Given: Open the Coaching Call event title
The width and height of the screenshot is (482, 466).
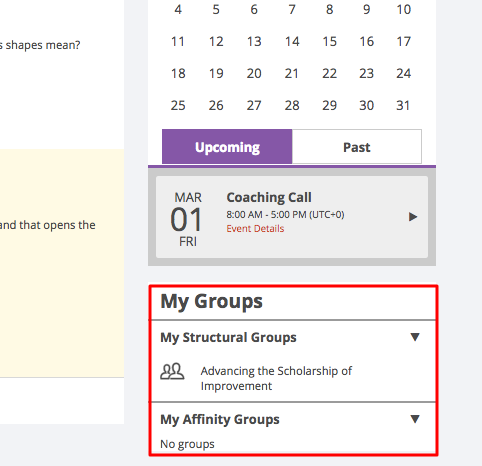Looking at the screenshot, I should click(269, 197).
